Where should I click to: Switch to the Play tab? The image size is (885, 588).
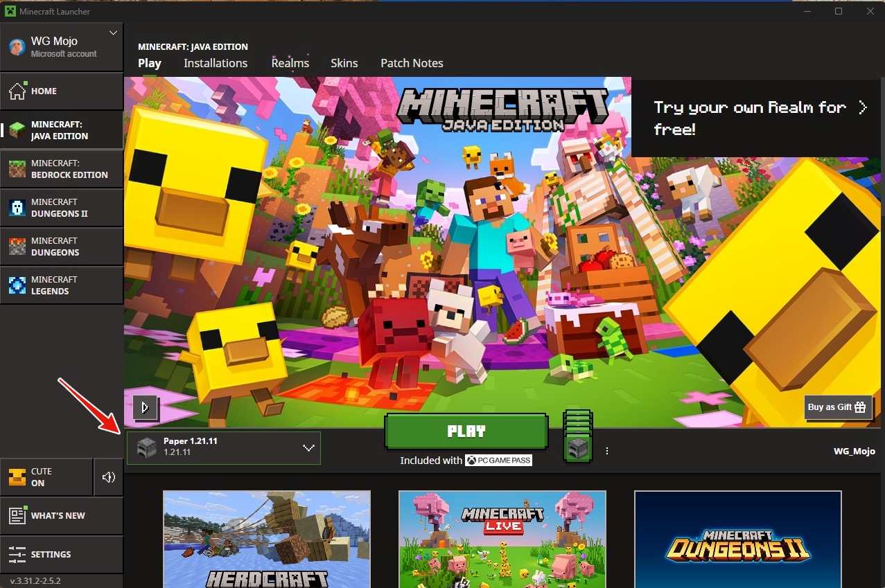click(150, 63)
